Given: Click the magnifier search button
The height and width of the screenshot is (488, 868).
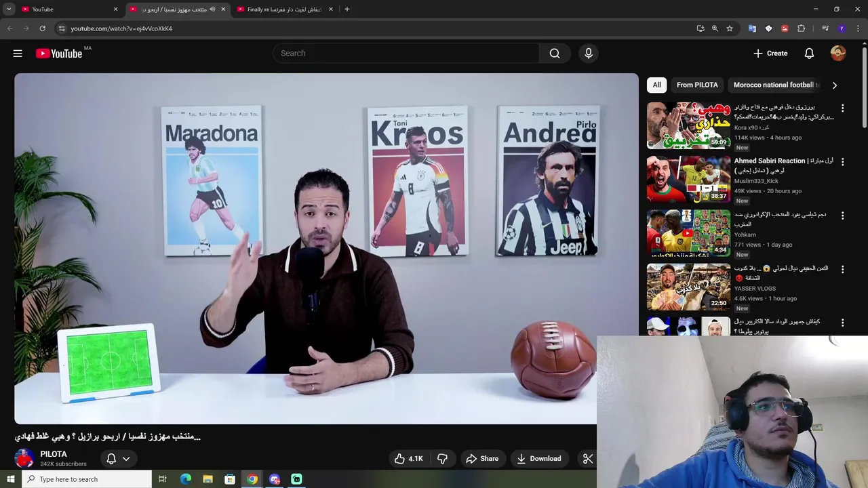Looking at the screenshot, I should [x=555, y=54].
